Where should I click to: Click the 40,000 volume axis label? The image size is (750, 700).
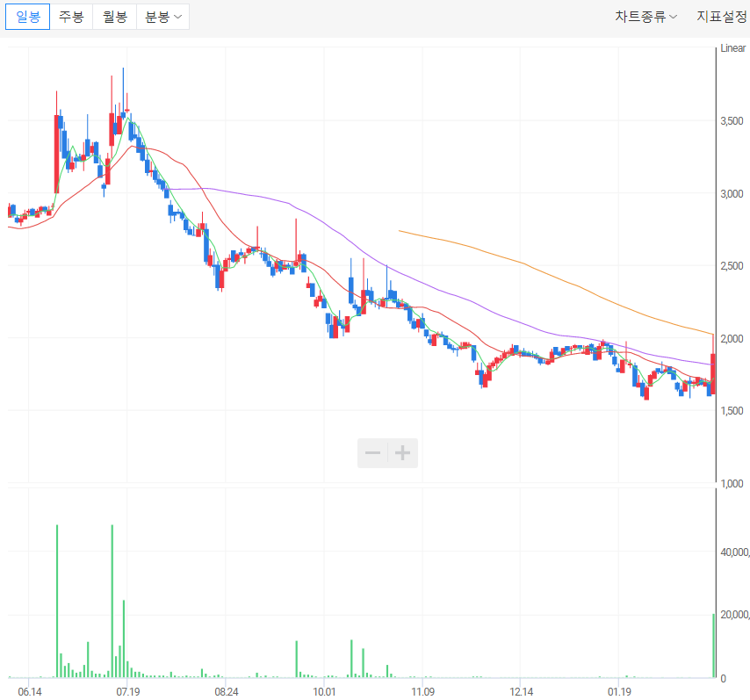(735, 552)
